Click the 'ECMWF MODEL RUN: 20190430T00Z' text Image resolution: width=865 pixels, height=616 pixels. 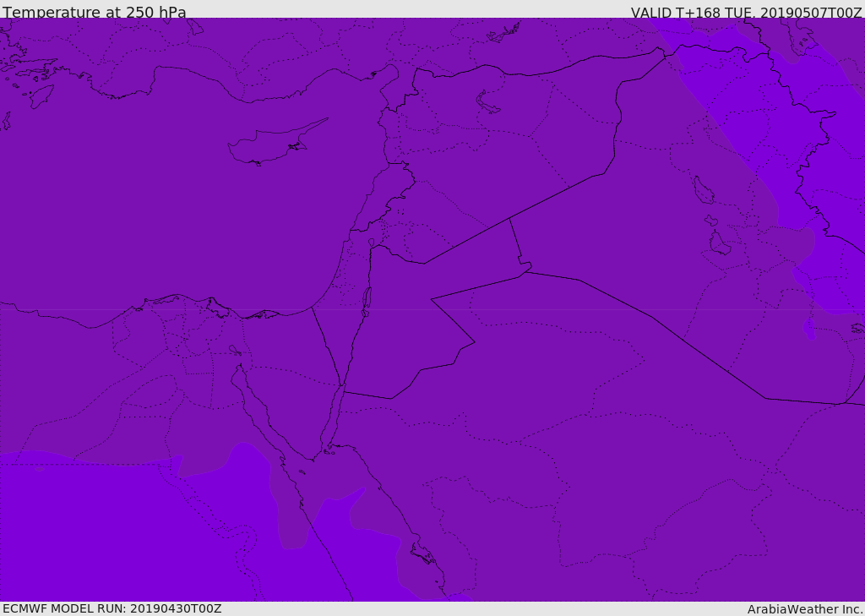[x=112, y=608]
